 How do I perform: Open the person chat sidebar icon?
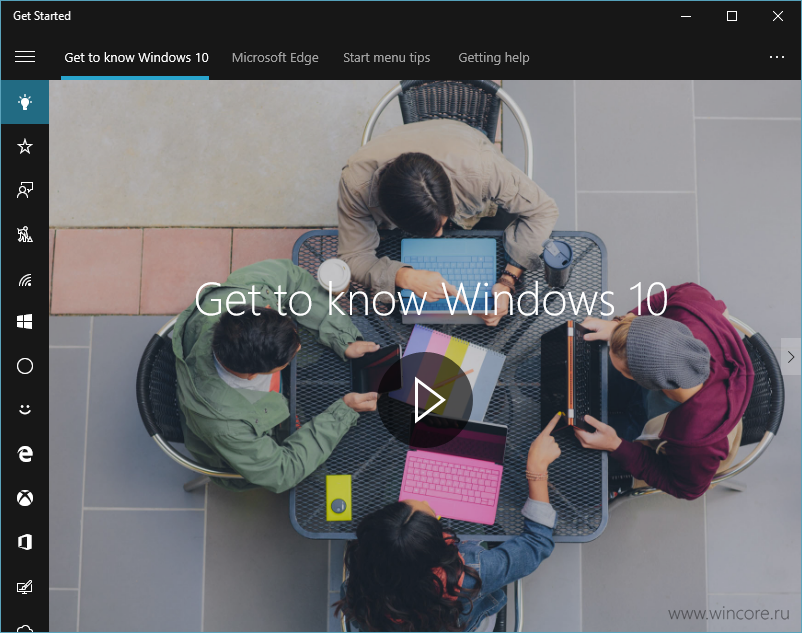coord(25,190)
